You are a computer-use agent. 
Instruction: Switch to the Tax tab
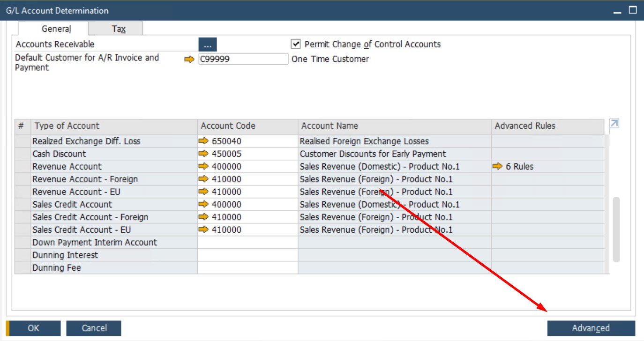118,29
